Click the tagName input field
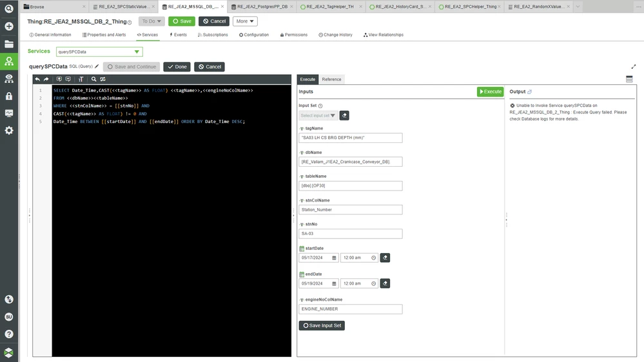This screenshot has height=362, width=644. click(350, 138)
